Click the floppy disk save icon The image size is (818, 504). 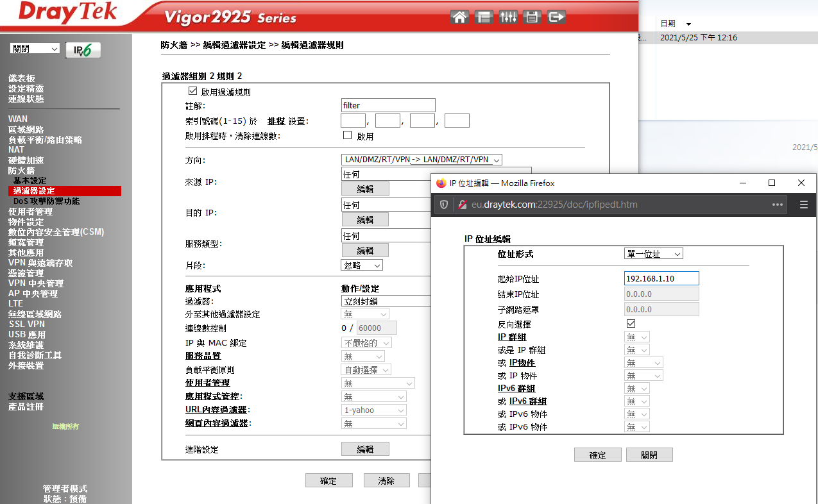532,17
